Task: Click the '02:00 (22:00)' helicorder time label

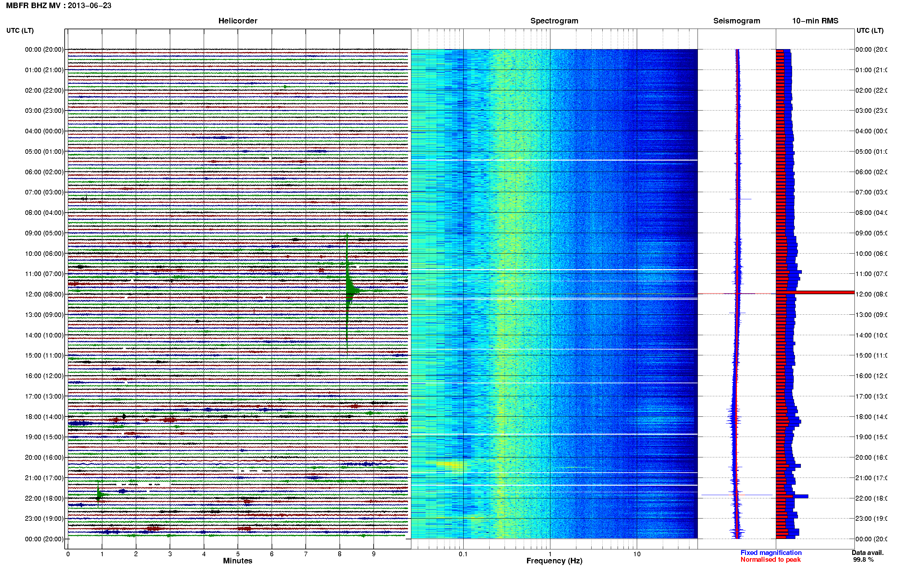Action: (44, 90)
